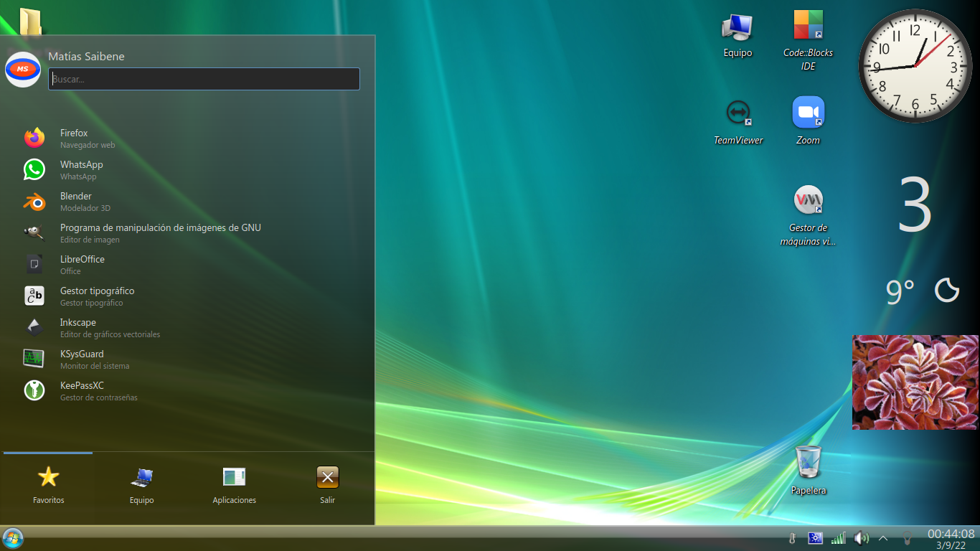Click the digital clock showing 00:44:08

pos(951,534)
